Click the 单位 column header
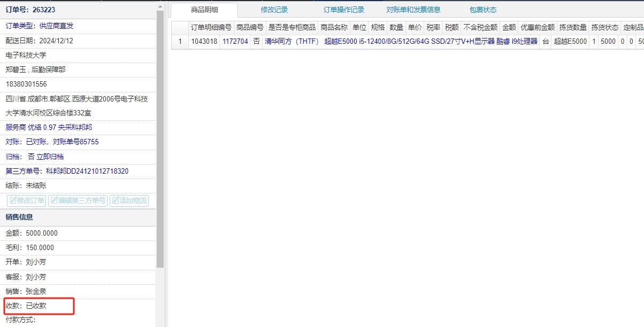This screenshot has width=644, height=327. pyautogui.click(x=359, y=27)
